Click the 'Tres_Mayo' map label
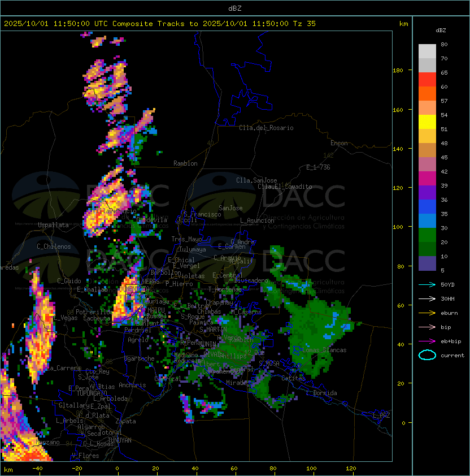The width and height of the screenshot is (470, 476). coord(186,239)
